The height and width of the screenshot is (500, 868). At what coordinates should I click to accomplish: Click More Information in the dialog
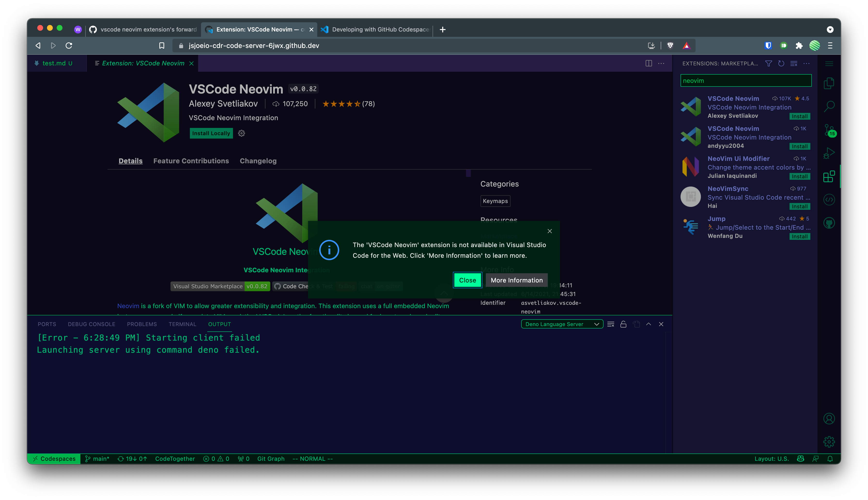[516, 280]
